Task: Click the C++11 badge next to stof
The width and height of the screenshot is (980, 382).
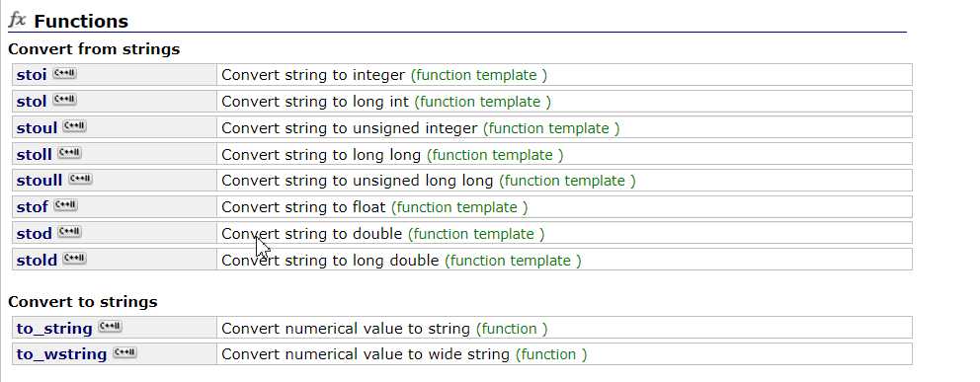Action: tap(65, 205)
